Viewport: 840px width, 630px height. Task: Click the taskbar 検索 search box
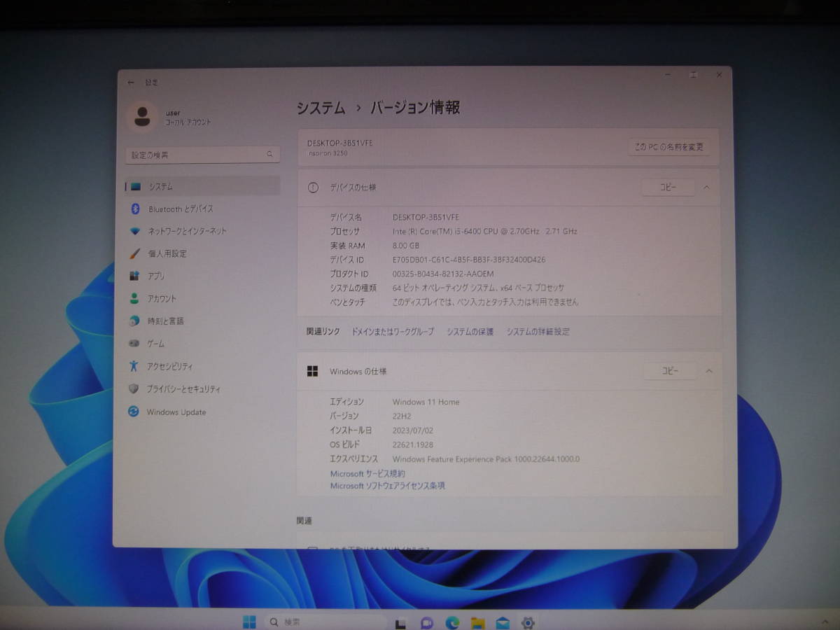(x=326, y=622)
